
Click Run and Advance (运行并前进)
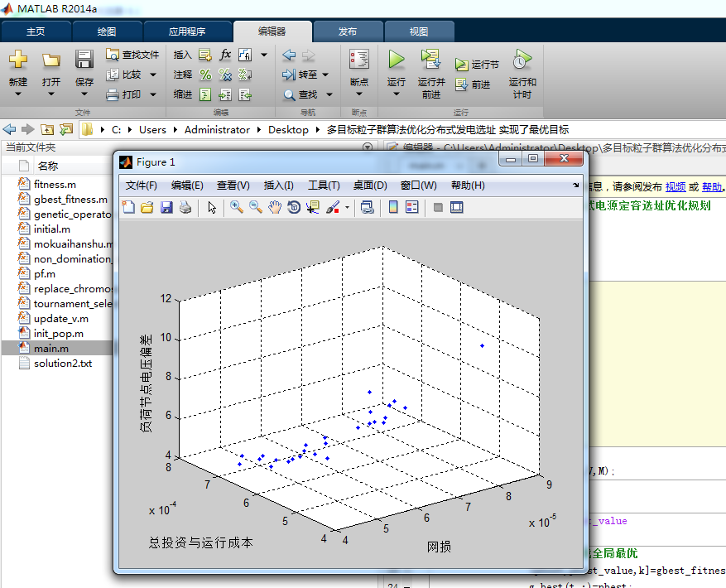[x=431, y=73]
